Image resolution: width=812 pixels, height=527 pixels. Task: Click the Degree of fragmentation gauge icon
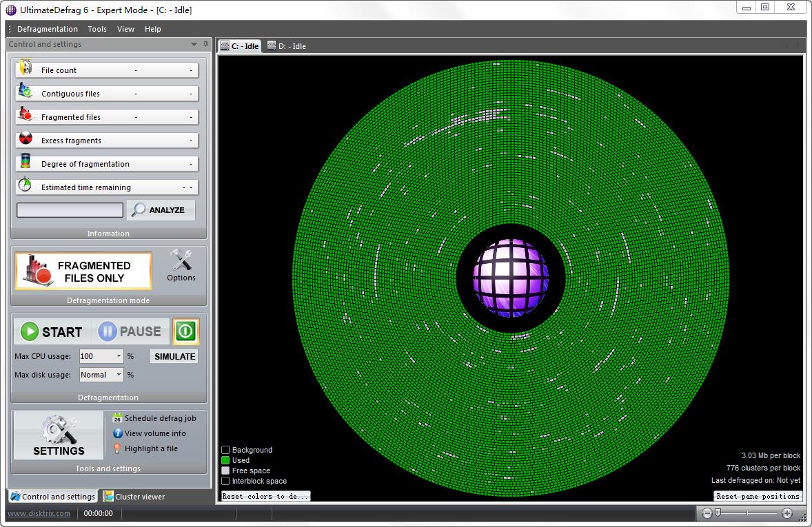(25, 161)
